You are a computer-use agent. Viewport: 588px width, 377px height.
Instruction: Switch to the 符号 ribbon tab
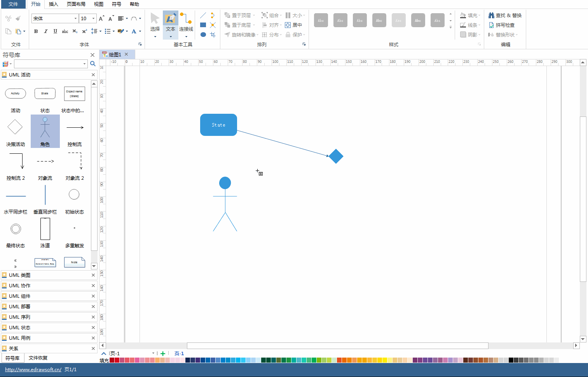pos(117,4)
